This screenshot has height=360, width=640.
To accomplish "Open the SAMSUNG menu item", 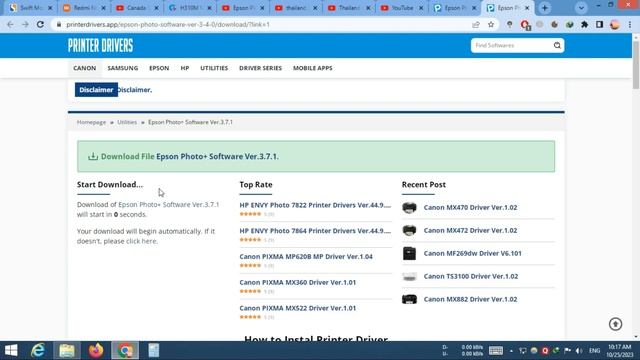I will pos(123,68).
